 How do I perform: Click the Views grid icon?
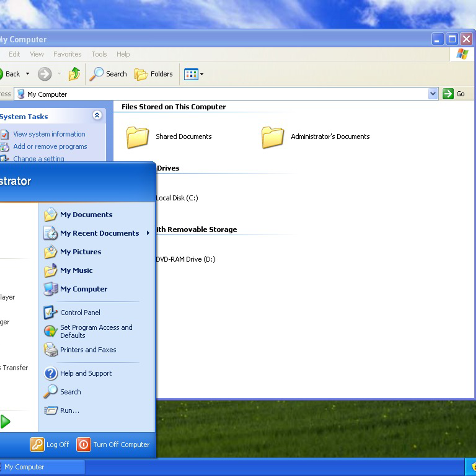tap(191, 74)
